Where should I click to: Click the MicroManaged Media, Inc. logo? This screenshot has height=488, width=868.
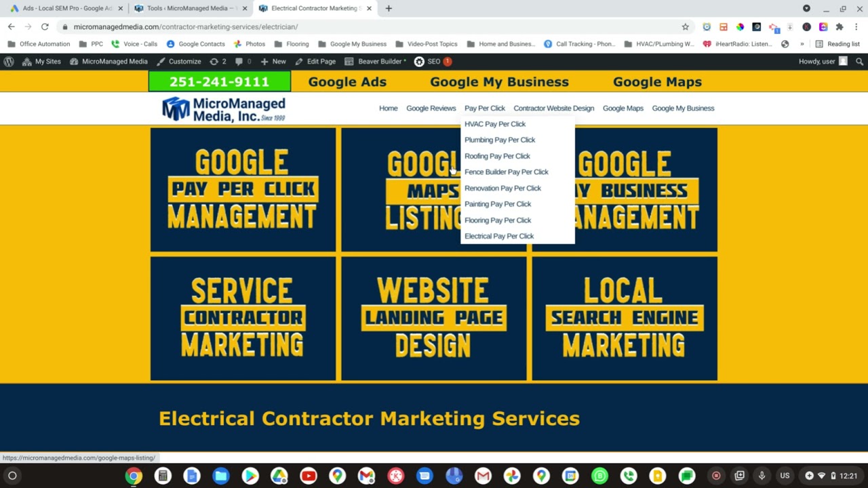[x=223, y=109]
